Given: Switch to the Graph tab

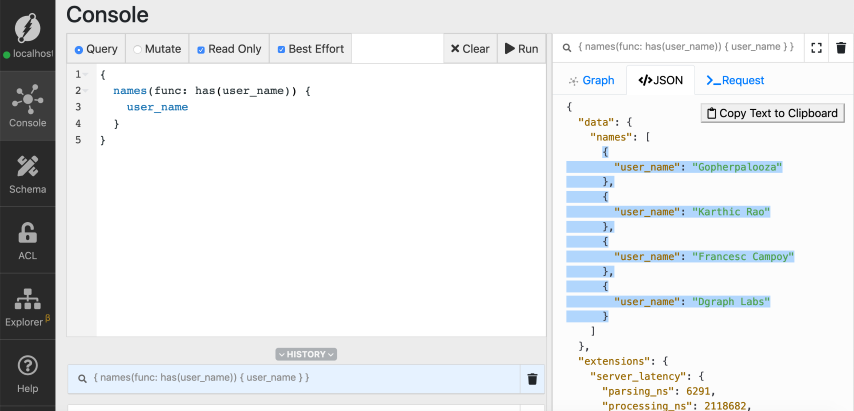Looking at the screenshot, I should point(590,80).
